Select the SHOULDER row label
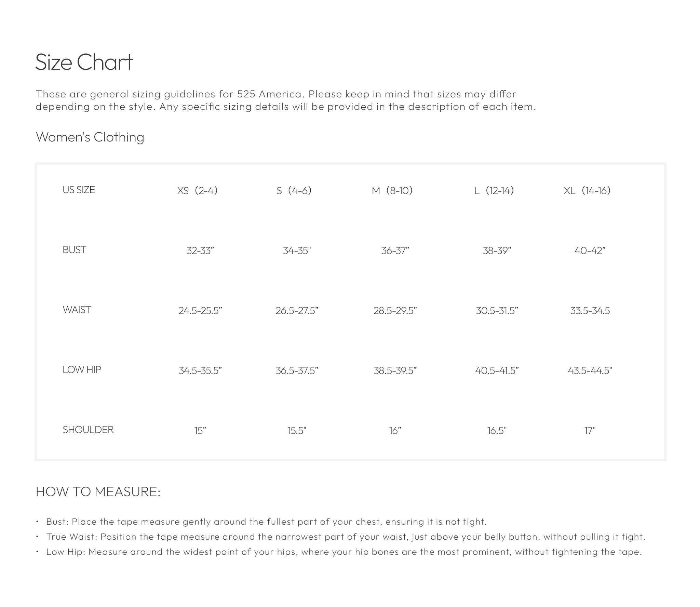 (x=88, y=430)
